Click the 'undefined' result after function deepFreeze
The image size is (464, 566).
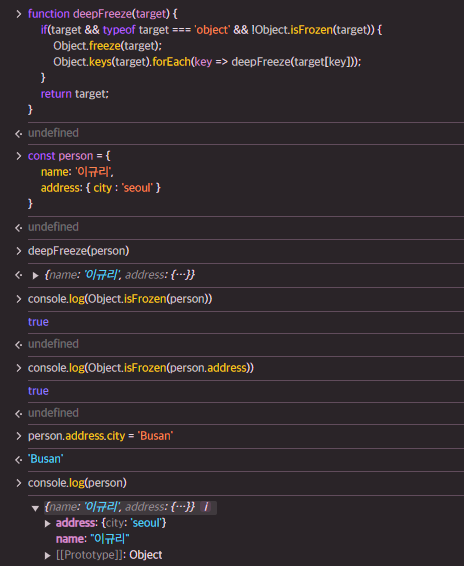click(x=53, y=133)
